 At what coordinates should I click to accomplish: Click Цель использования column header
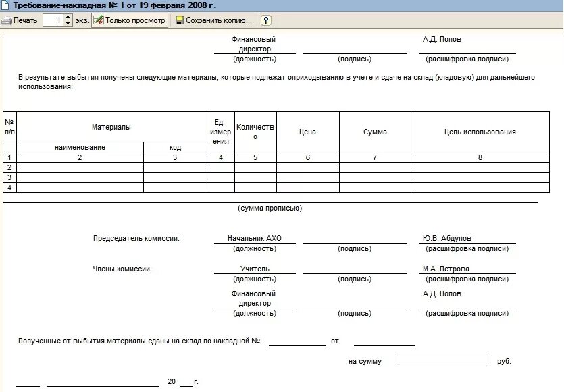[480, 132]
